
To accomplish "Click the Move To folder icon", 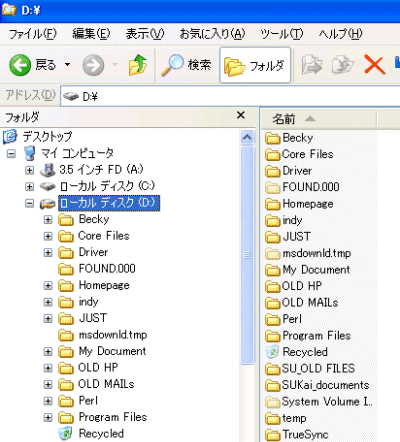I will tap(312, 65).
